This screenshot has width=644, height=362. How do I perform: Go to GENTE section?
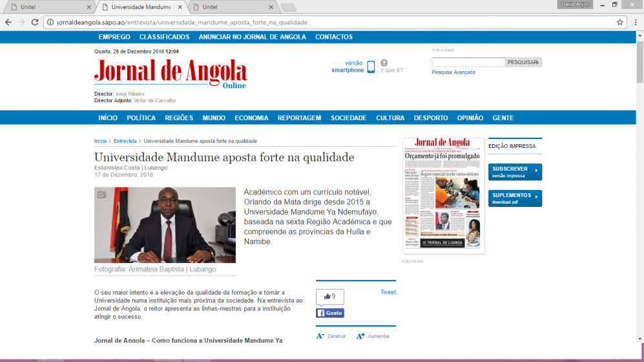(503, 118)
